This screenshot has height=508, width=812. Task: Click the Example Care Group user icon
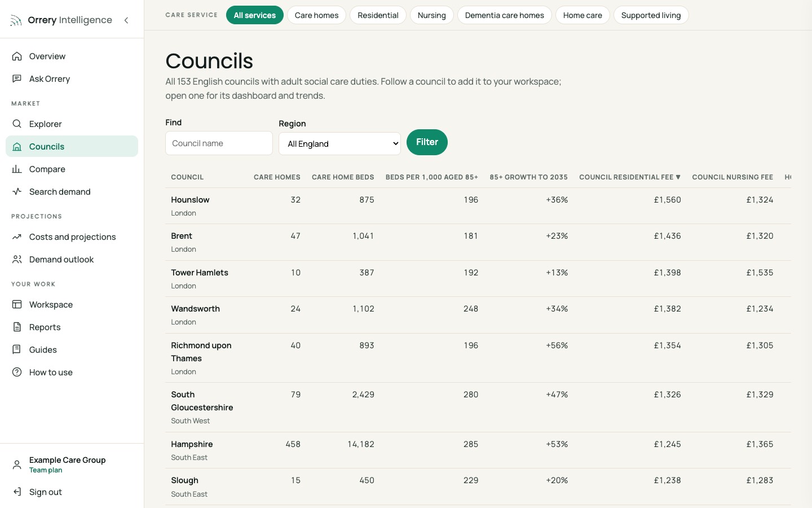click(x=17, y=465)
